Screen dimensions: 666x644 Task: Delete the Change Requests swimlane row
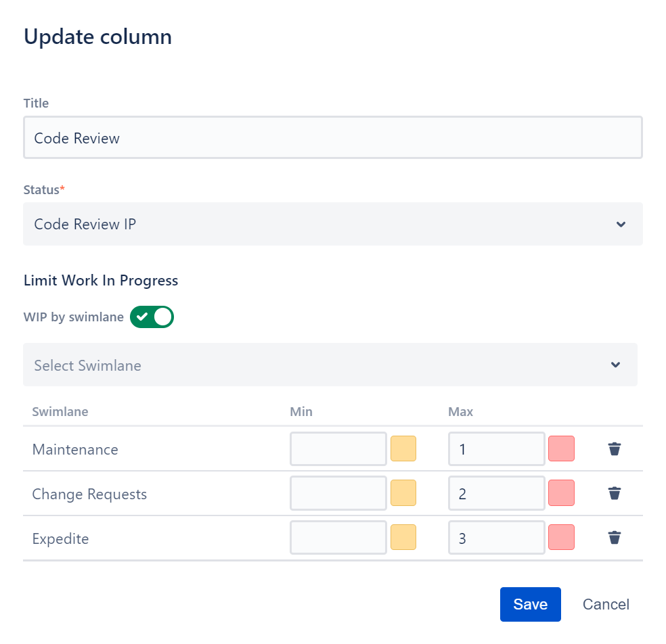point(614,493)
